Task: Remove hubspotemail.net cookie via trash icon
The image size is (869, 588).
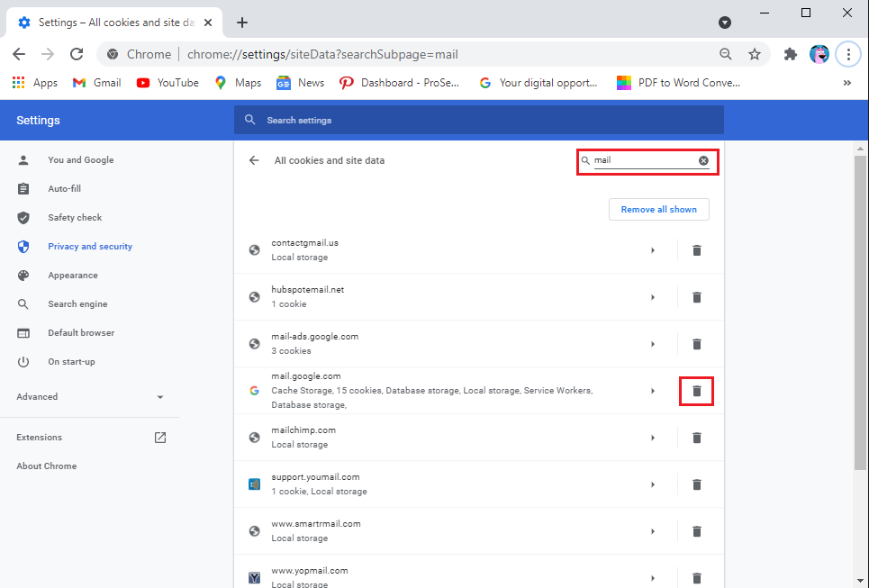Action: pyautogui.click(x=696, y=296)
